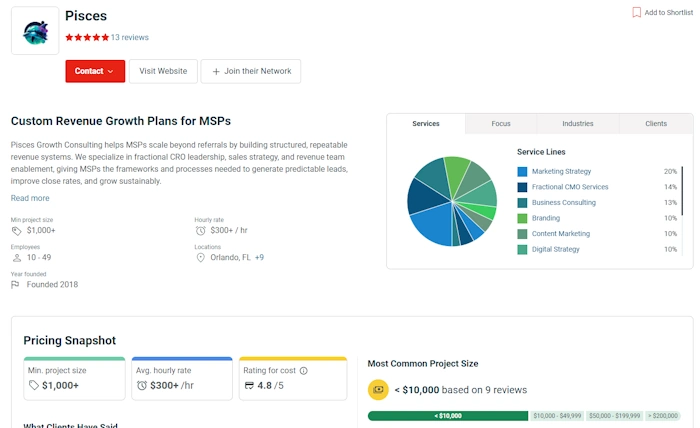Click the clock icon in Avg. hourly rate card
The image size is (700, 428).
(142, 385)
